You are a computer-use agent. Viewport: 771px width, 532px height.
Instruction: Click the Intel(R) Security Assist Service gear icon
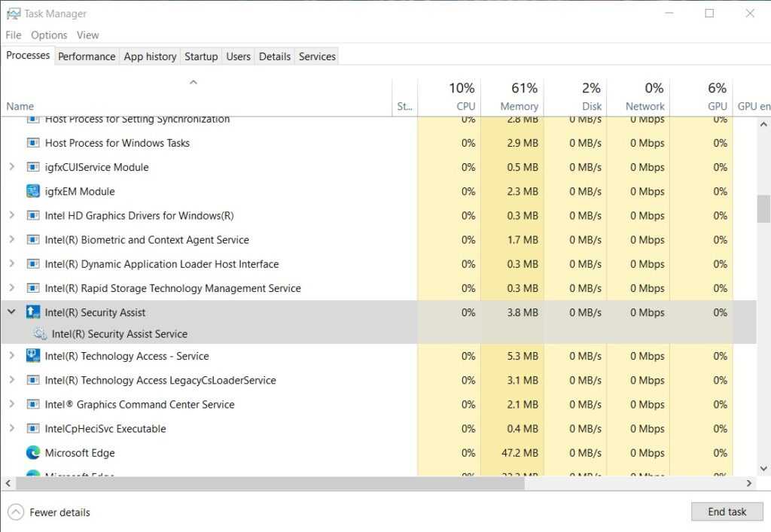tap(41, 334)
